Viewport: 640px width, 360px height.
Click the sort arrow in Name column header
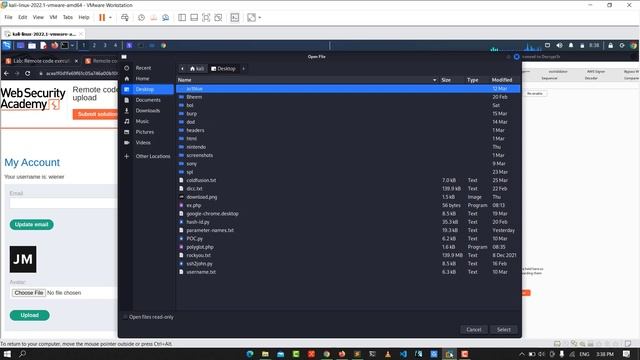(x=434, y=80)
